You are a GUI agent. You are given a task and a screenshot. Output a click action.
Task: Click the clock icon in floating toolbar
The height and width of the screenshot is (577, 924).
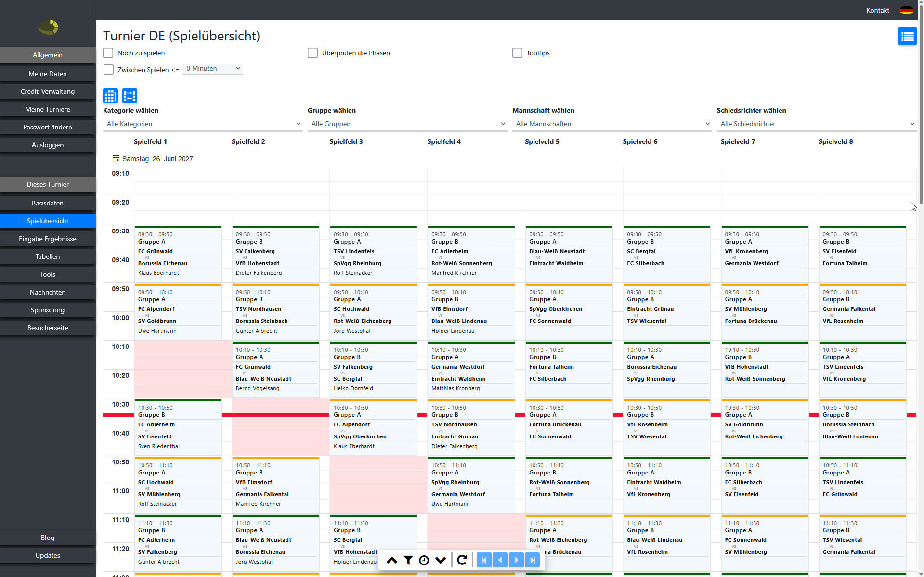(x=424, y=560)
